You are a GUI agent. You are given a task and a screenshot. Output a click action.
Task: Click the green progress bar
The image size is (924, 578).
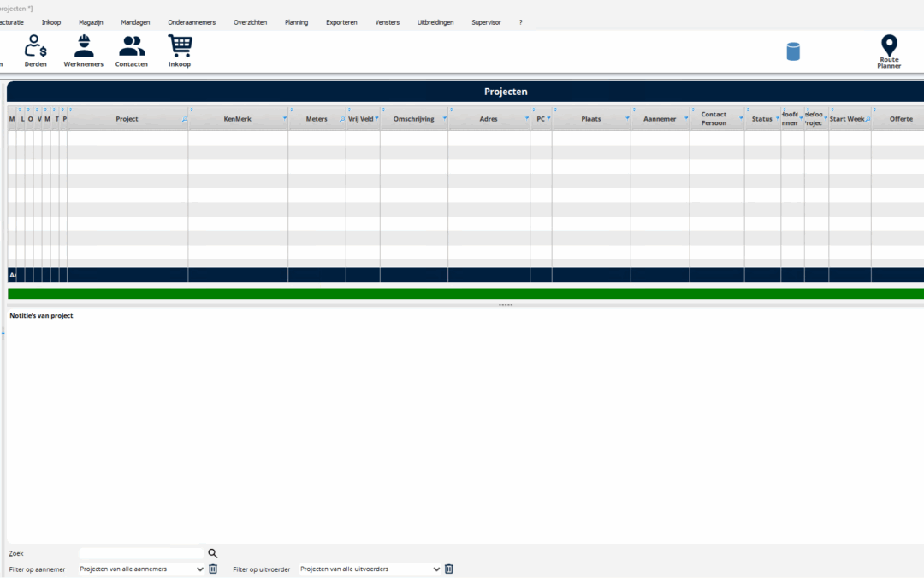pos(465,294)
